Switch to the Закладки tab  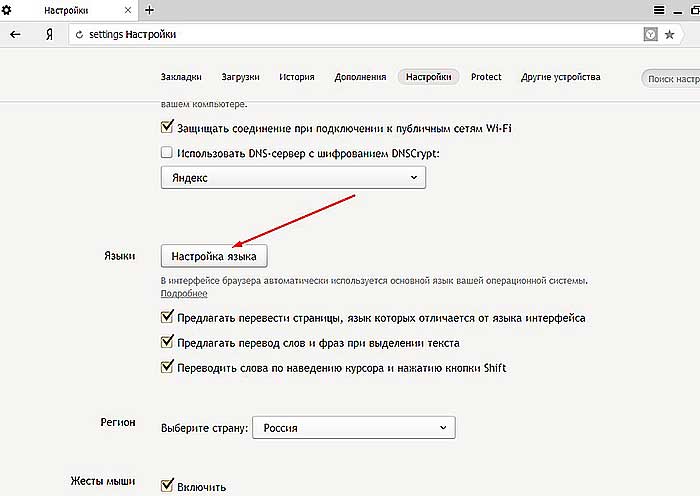(181, 77)
